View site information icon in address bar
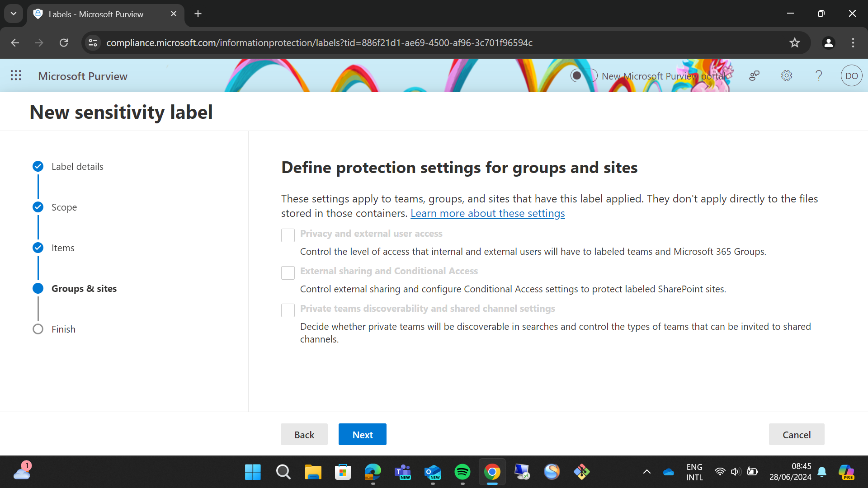This screenshot has height=488, width=868. coord(93,42)
